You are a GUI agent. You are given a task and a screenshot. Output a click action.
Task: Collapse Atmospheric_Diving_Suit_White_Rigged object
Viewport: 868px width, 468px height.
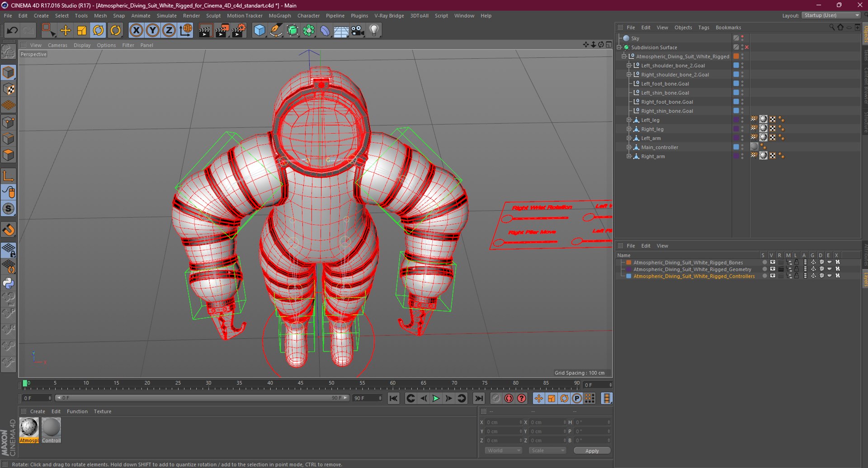point(624,56)
